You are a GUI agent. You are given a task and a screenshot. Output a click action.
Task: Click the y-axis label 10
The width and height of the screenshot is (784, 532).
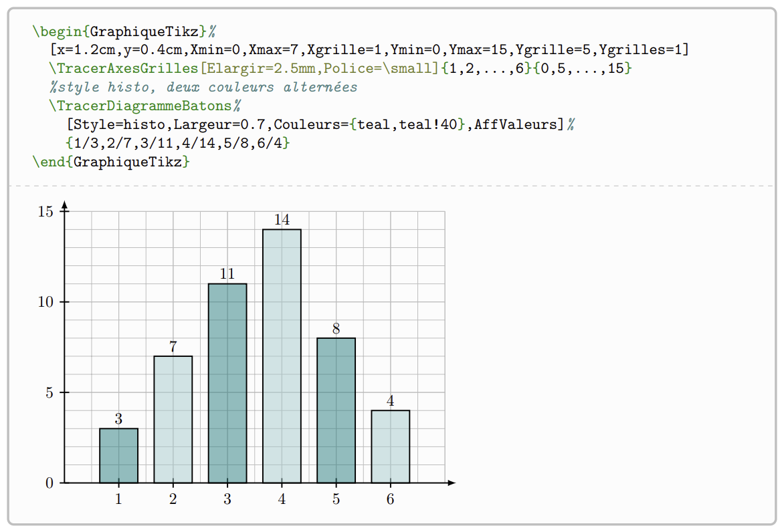(x=45, y=302)
